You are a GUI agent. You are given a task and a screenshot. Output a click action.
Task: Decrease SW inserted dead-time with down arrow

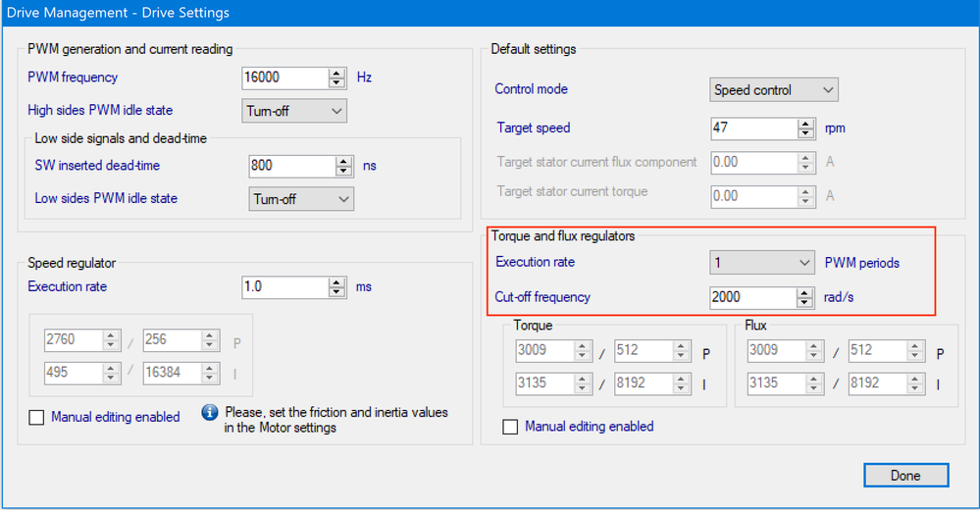344,171
